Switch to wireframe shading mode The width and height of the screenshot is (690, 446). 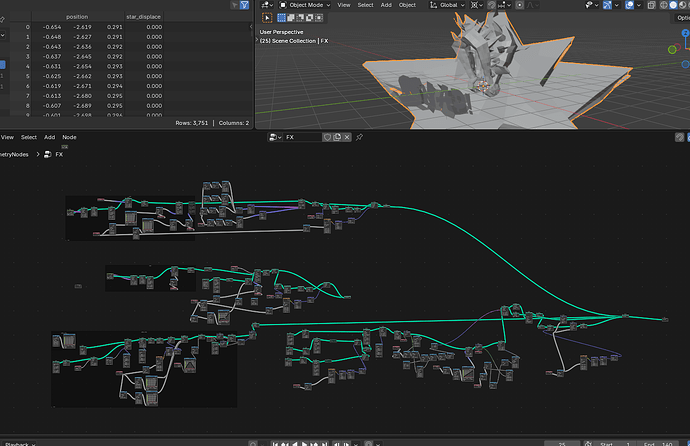664,5
